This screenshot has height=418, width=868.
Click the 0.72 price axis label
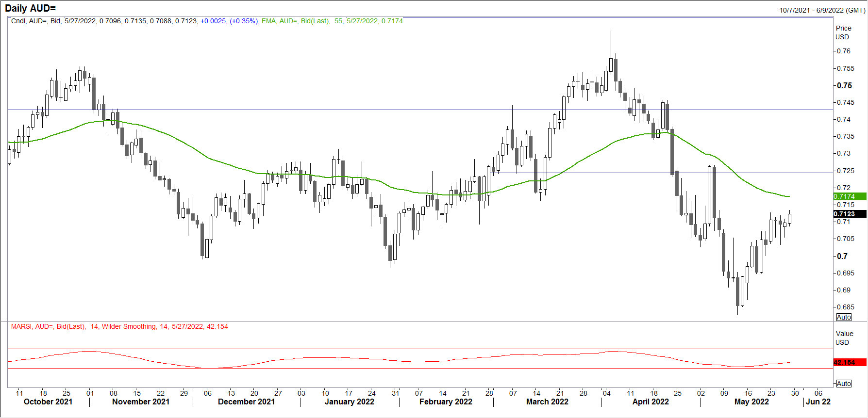(x=844, y=188)
